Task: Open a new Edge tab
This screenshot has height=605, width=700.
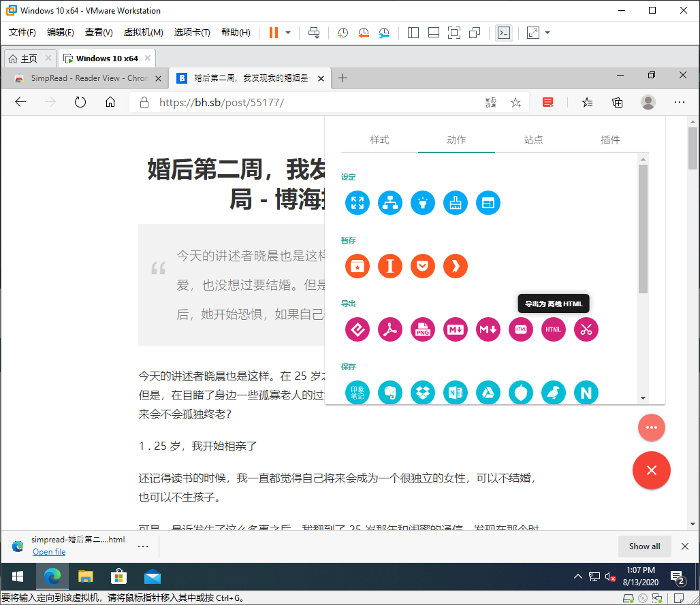Action: pyautogui.click(x=343, y=78)
